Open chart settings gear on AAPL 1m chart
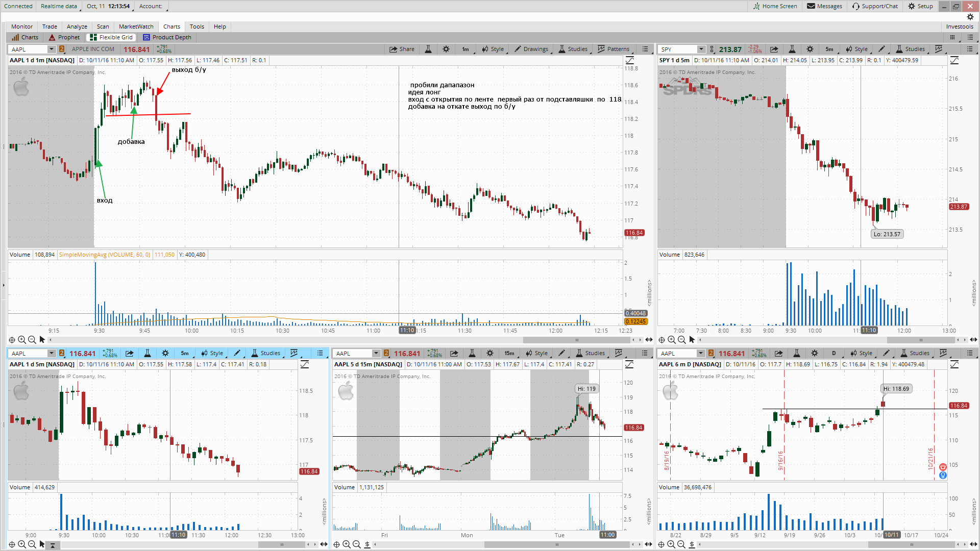 [x=446, y=49]
